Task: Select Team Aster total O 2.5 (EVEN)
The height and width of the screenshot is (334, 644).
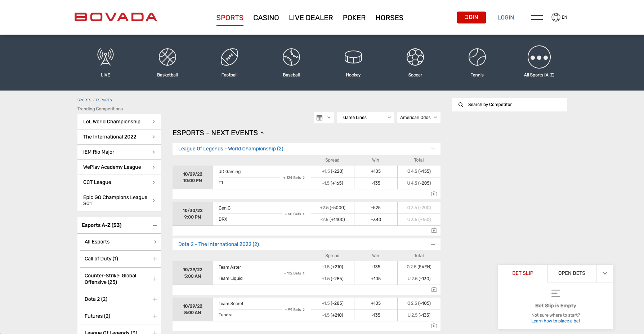Action: [419, 267]
